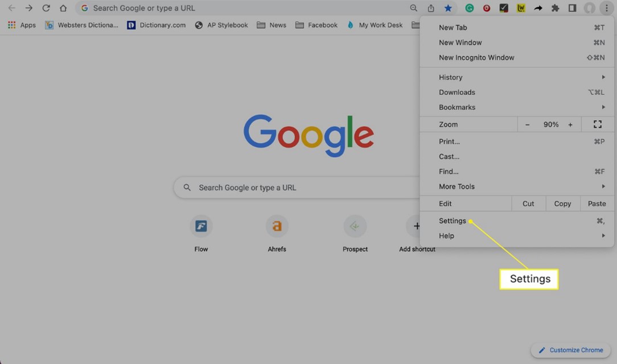The image size is (617, 364).
Task: Open Downloads from the menu
Action: [x=517, y=92]
